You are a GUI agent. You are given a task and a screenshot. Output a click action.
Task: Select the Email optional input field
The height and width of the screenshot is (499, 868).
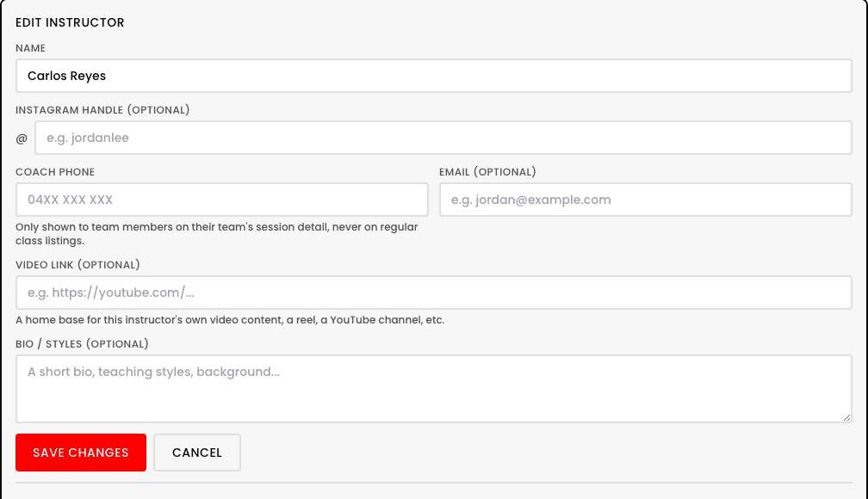point(646,200)
